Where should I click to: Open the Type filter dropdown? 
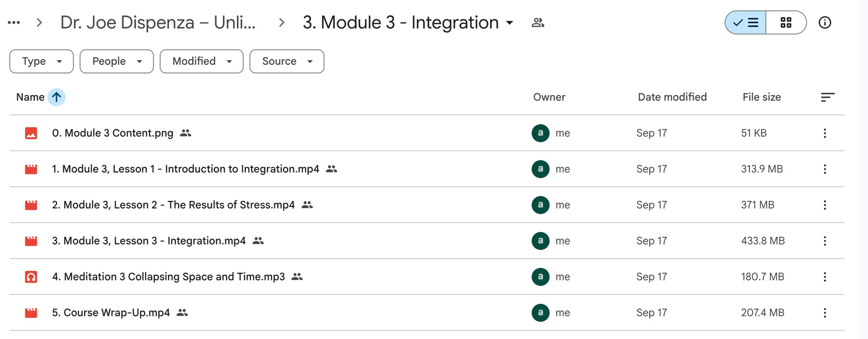click(x=41, y=62)
